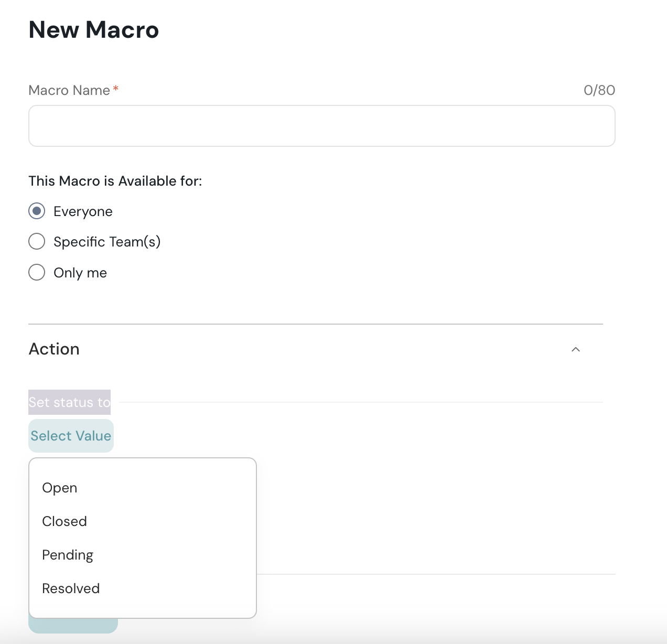Viewport: 667px width, 644px height.
Task: Select Pending from the status options
Action: click(x=68, y=555)
